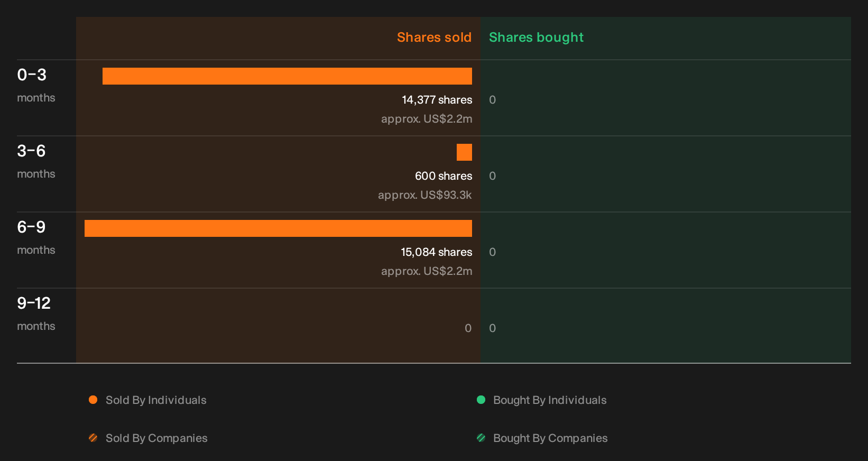Image resolution: width=868 pixels, height=461 pixels.
Task: Click the approx. US$2.2m amount under 15,084 shares
Action: pyautogui.click(x=427, y=271)
